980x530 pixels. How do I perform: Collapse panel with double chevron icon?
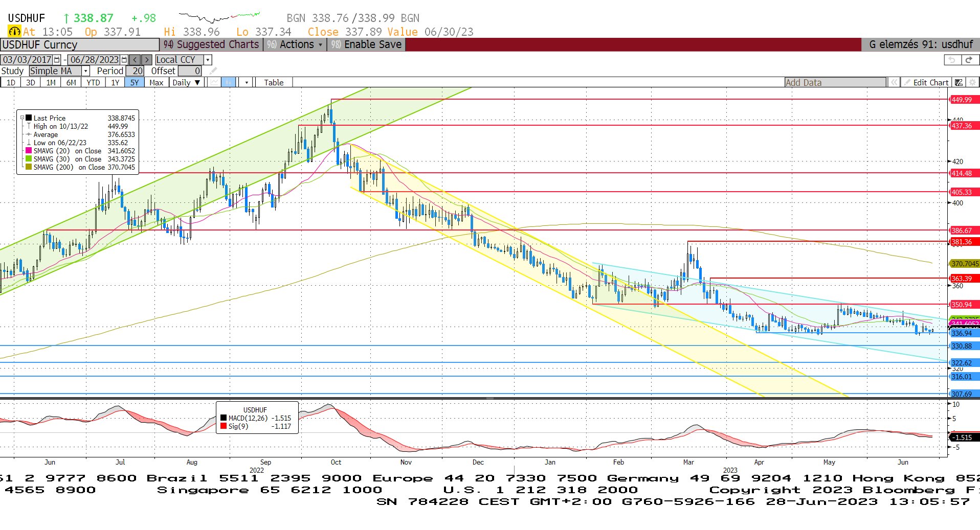coord(894,82)
